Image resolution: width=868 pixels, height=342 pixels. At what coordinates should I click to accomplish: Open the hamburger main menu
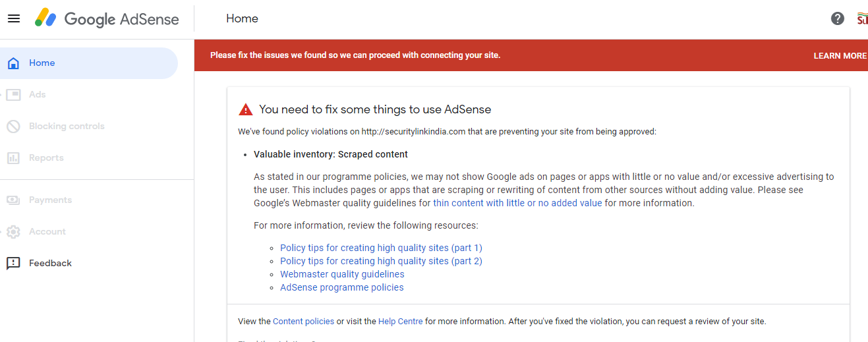(14, 18)
